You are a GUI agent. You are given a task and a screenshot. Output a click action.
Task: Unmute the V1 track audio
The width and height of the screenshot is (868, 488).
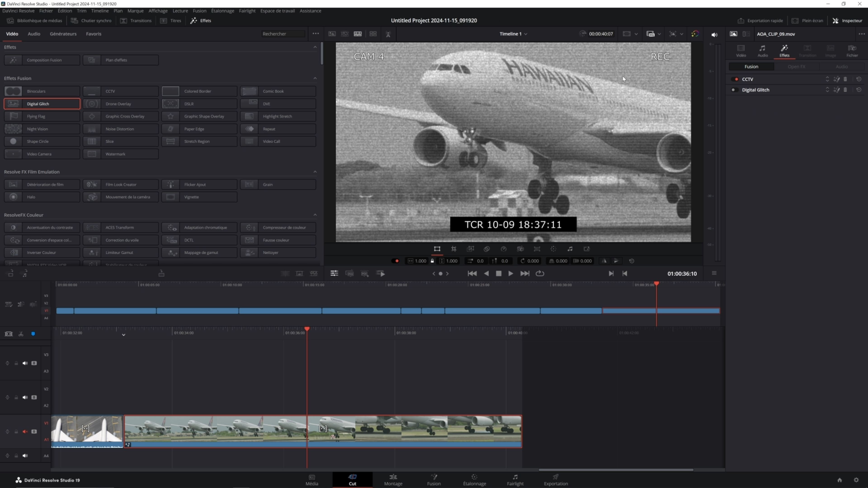(25, 432)
